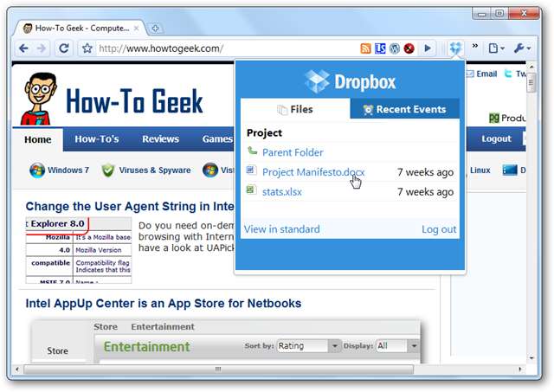Click the red circular extension icon
This screenshot has width=554, height=392.
(x=409, y=48)
